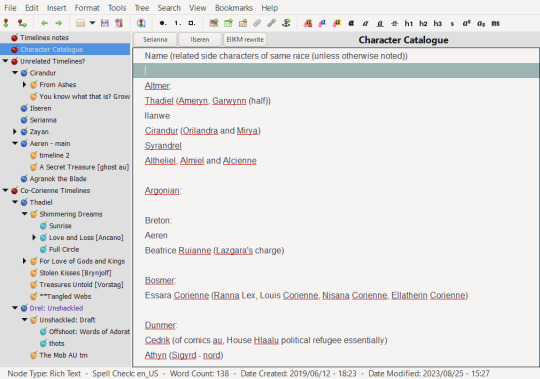
Task: Open the Tree menu
Action: tap(142, 8)
